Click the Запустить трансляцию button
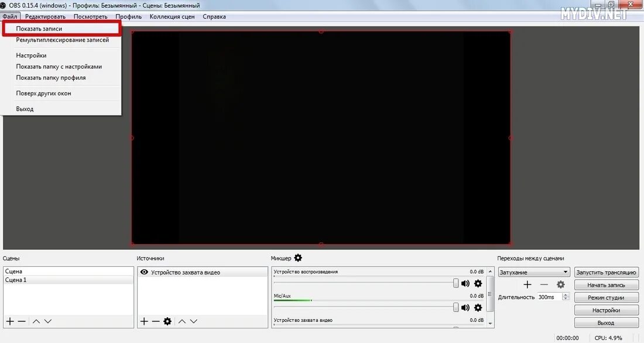 click(606, 272)
